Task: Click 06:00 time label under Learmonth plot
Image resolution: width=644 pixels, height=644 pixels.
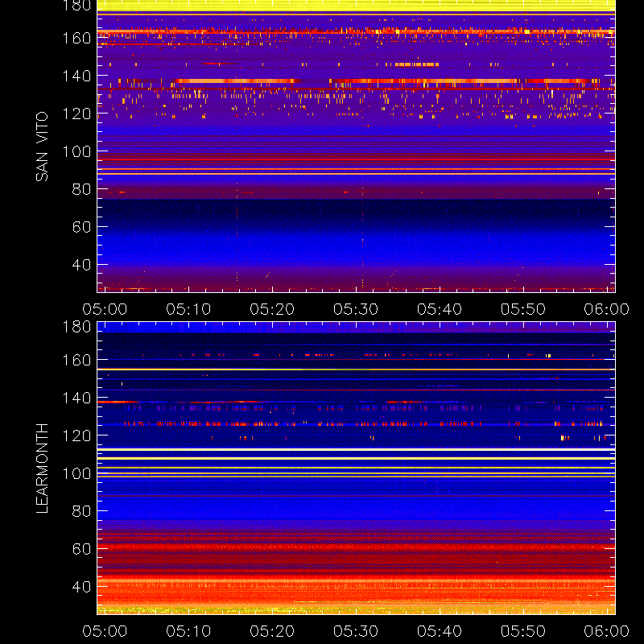Action: pos(607,631)
